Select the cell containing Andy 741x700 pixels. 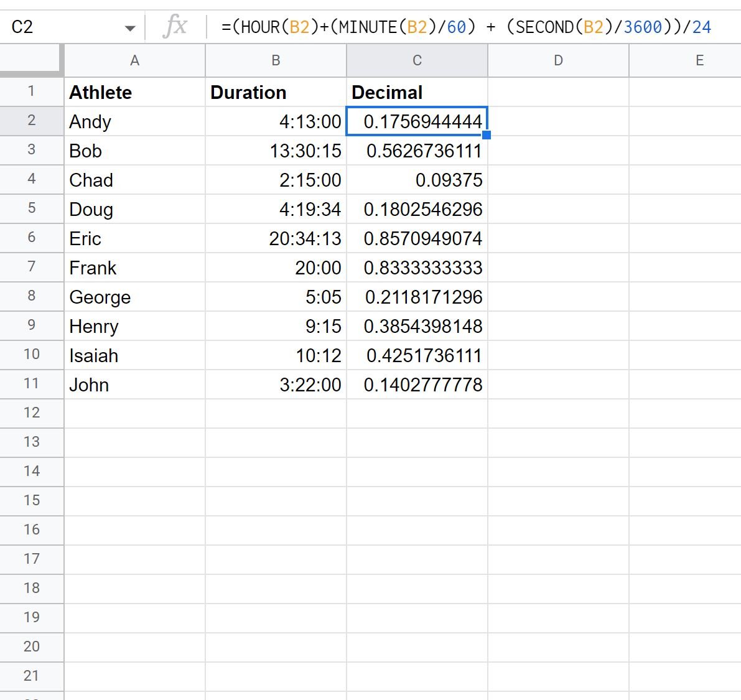(x=134, y=121)
